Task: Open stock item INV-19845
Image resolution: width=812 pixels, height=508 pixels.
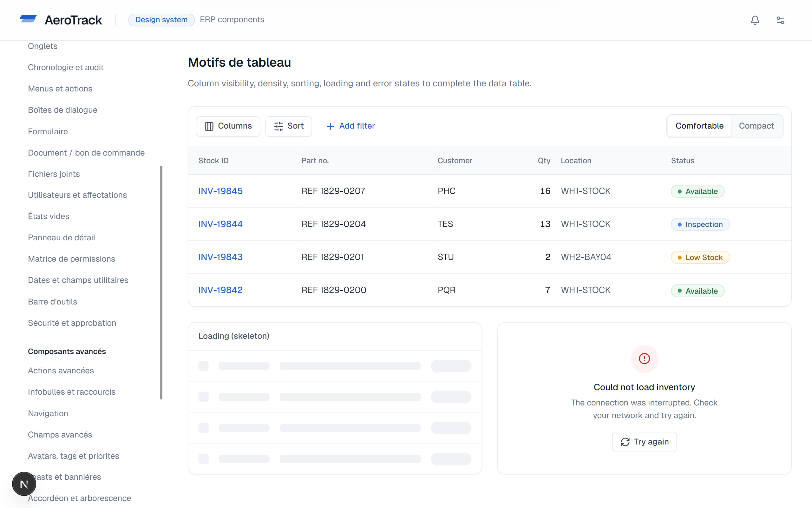Action: (220, 191)
